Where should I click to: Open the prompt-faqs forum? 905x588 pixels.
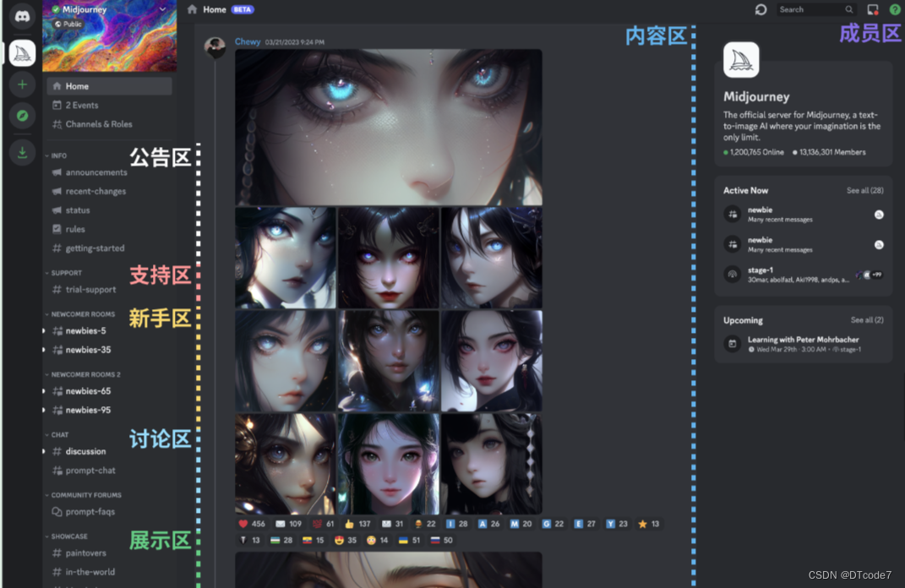(84, 511)
